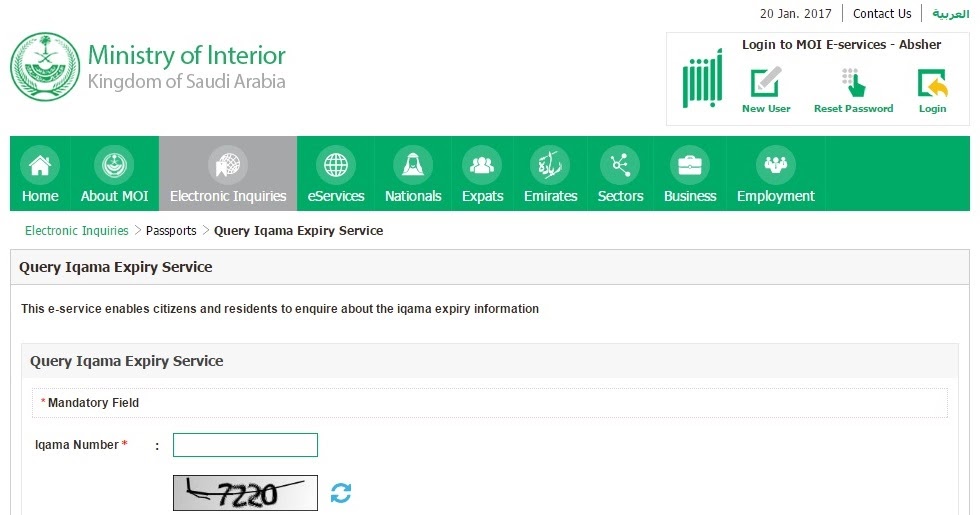This screenshot has height=515, width=980.
Task: Click the captcha image showing 7220
Action: (245, 493)
